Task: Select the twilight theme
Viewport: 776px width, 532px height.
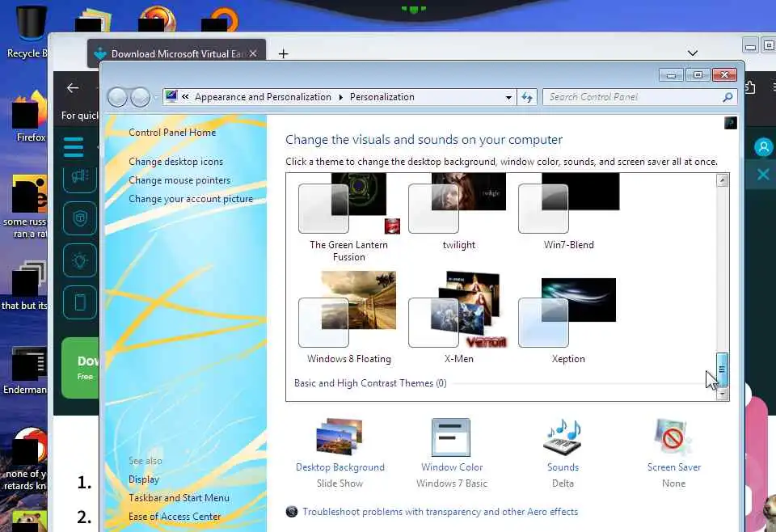Action: [x=458, y=213]
